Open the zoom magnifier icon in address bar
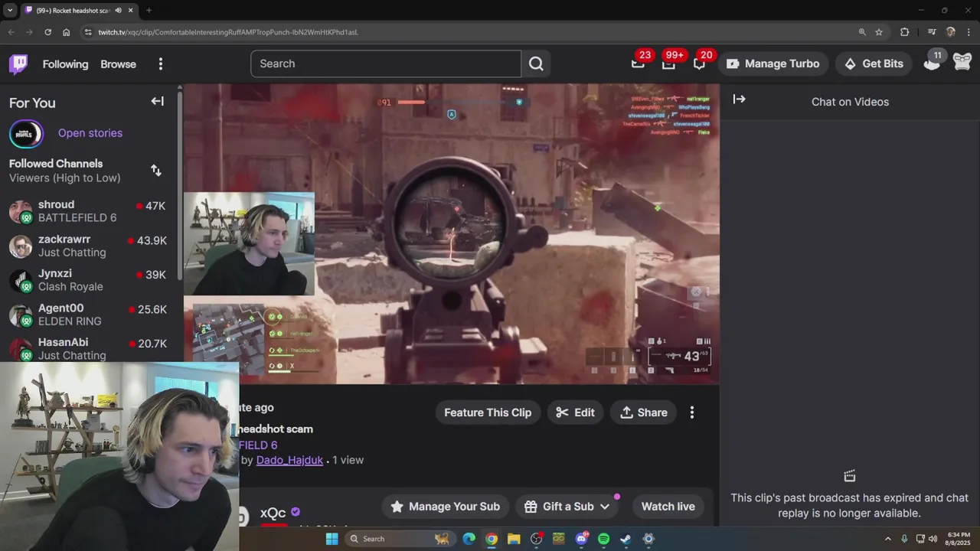 point(862,32)
